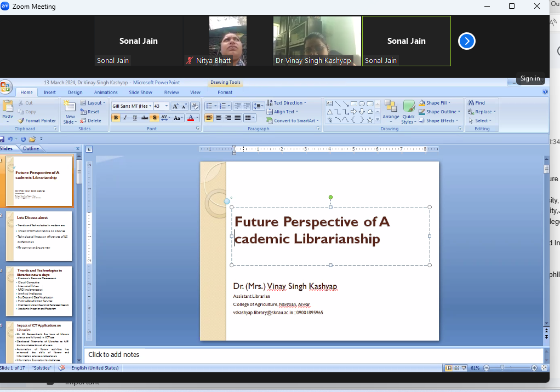The width and height of the screenshot is (560, 392).
Task: Click the font color red A swatch
Action: coord(190,118)
